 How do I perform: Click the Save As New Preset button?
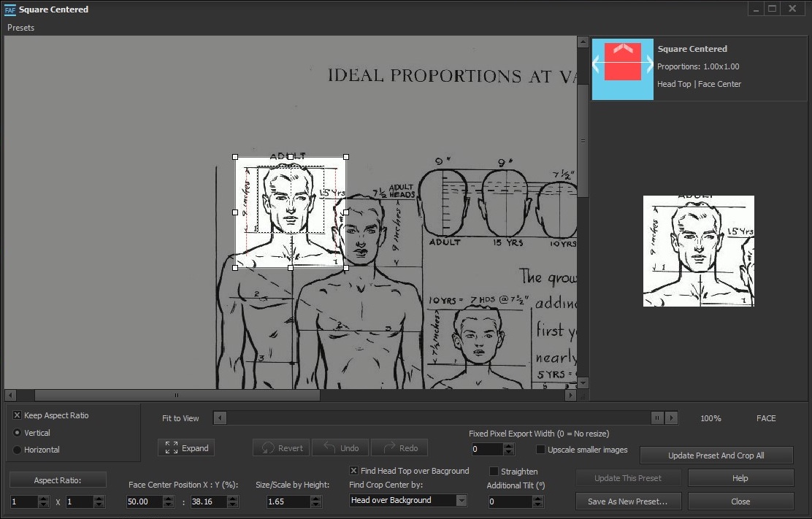click(x=628, y=501)
